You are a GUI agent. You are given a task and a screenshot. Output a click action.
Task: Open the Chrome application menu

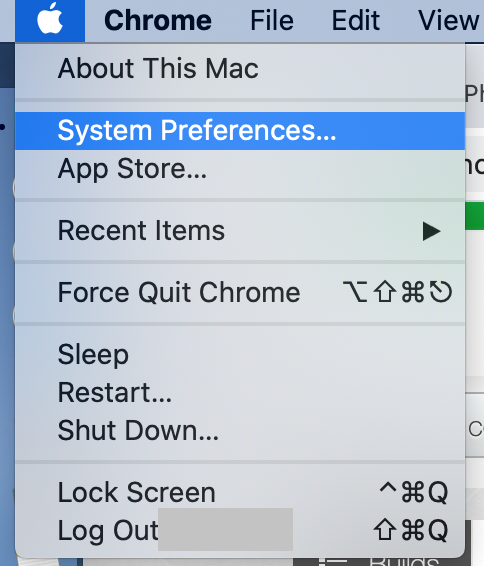point(158,20)
